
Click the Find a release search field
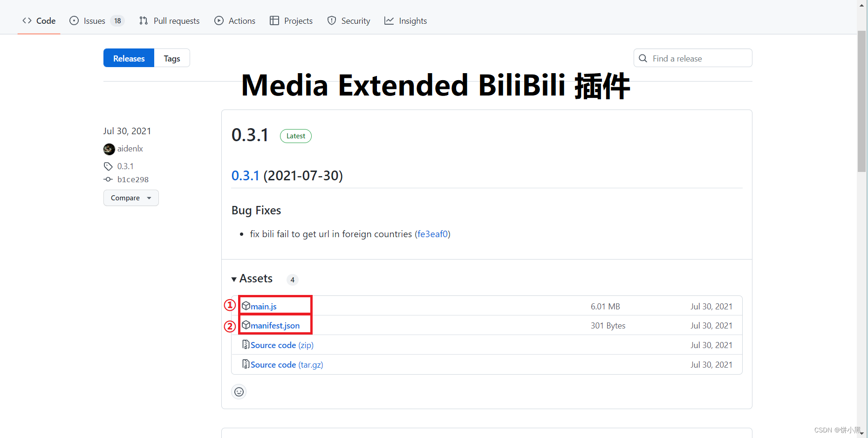pos(692,58)
